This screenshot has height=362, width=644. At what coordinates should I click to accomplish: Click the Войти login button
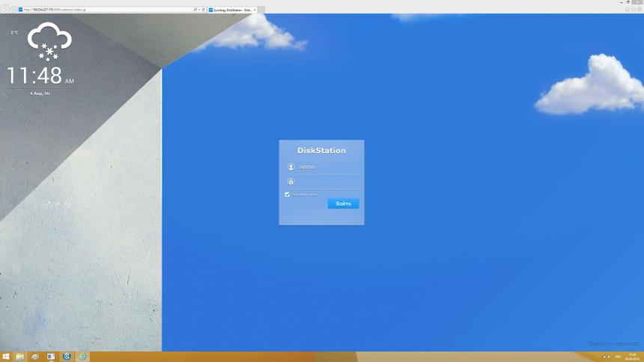[343, 203]
